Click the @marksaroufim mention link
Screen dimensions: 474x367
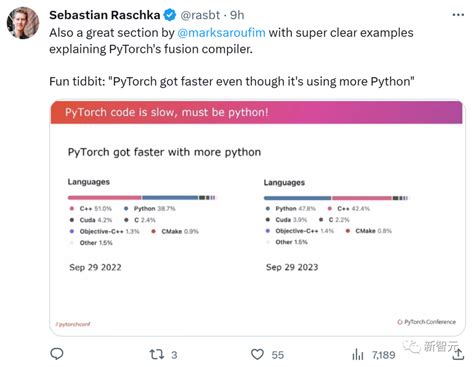[x=221, y=33]
